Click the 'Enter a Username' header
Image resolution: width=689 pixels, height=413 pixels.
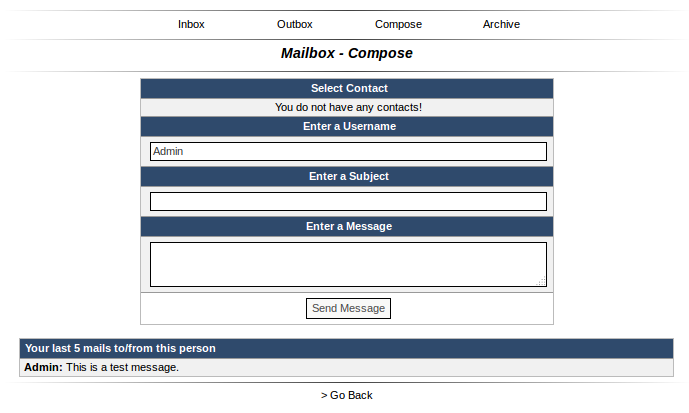[347, 127]
